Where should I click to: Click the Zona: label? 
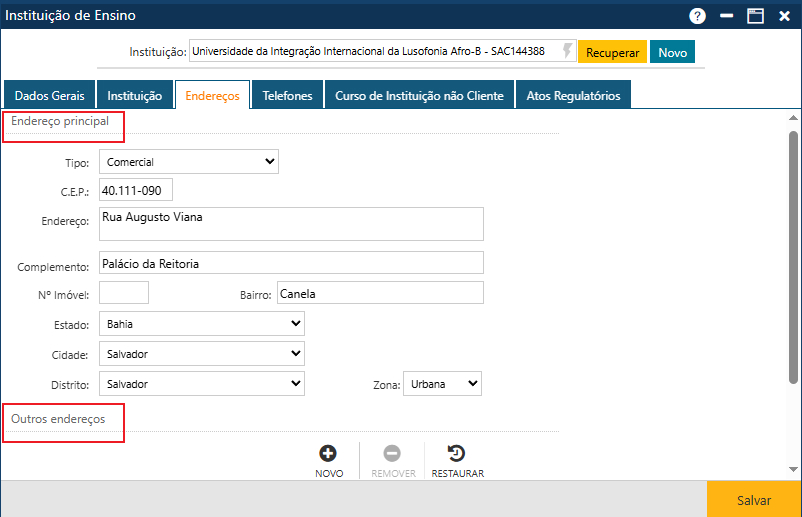pos(387,385)
